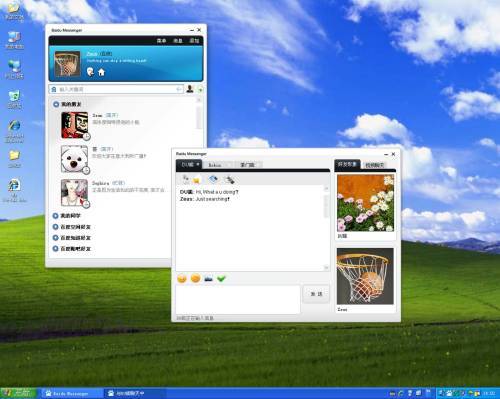The height and width of the screenshot is (399, 500).
Task: Open the Internet Explorer desktop icon
Action: pos(14,131)
